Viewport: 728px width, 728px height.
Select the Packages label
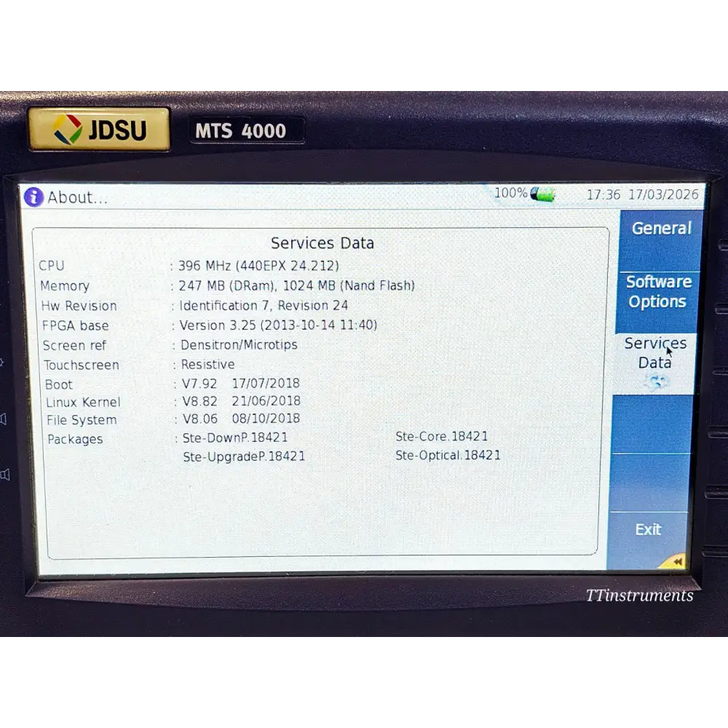click(x=75, y=439)
